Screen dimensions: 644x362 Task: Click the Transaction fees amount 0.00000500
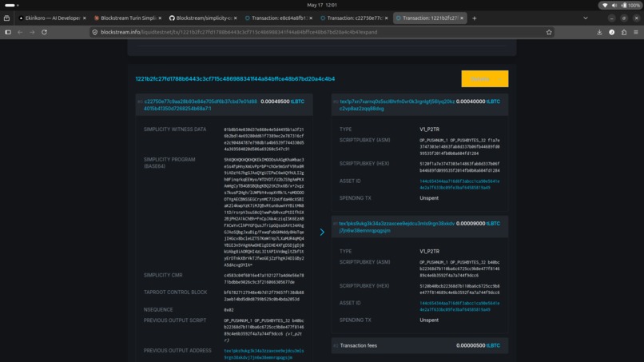471,345
